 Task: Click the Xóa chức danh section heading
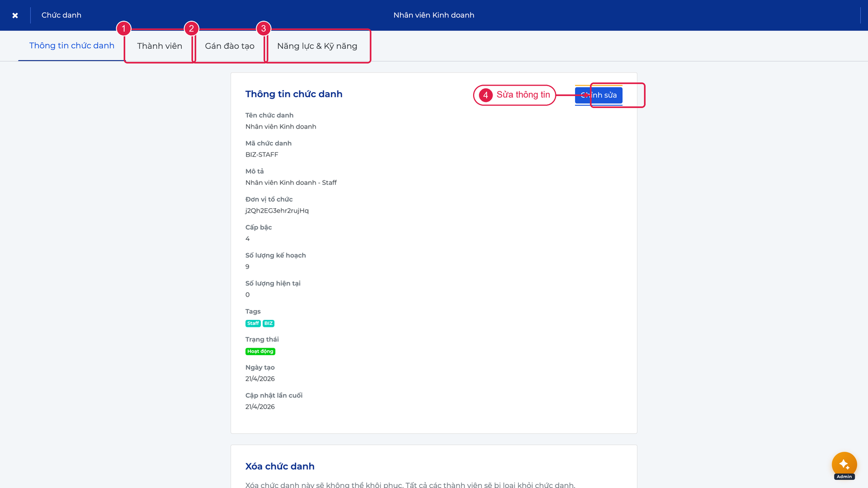click(280, 466)
